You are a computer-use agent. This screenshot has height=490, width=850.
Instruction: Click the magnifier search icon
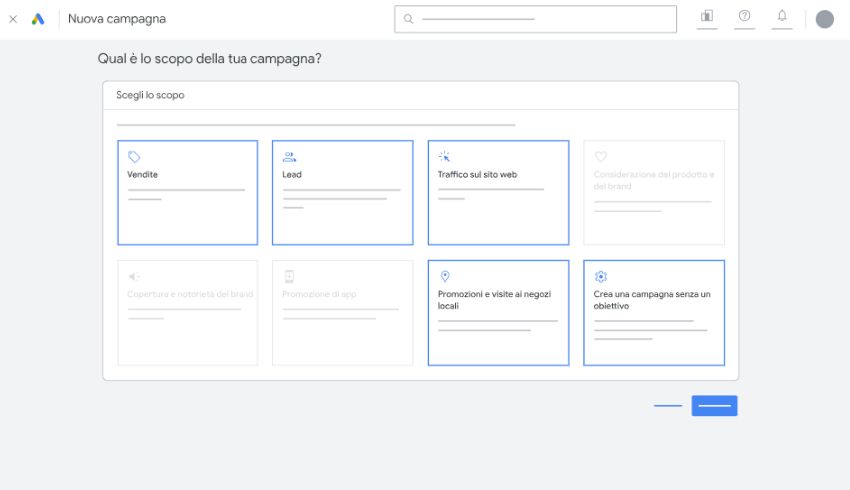click(x=408, y=19)
